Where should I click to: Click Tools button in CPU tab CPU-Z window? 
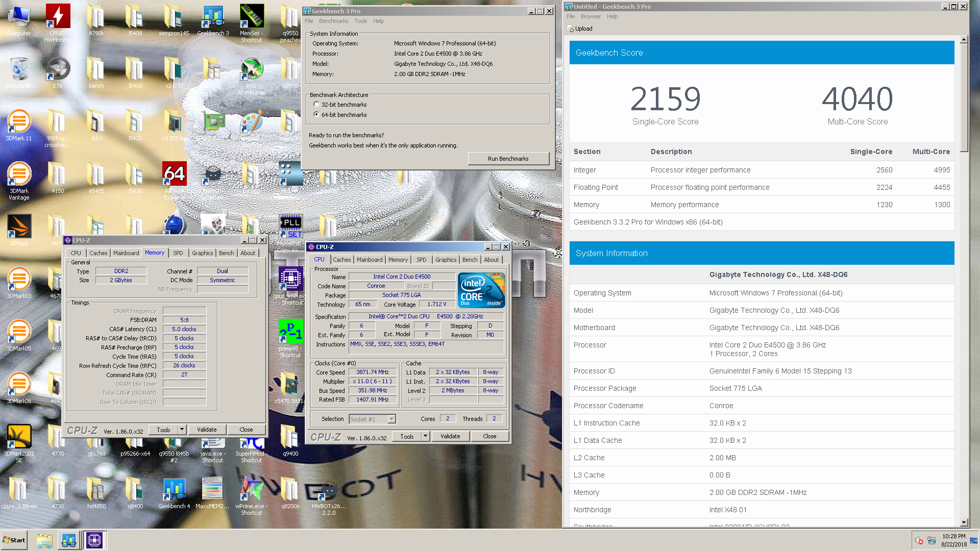(407, 436)
